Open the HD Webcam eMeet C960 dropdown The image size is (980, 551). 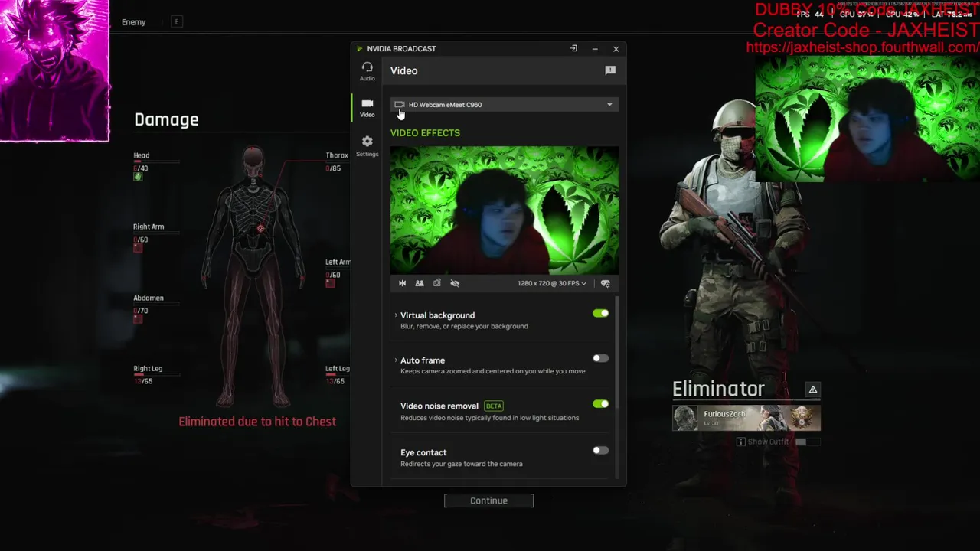click(504, 105)
